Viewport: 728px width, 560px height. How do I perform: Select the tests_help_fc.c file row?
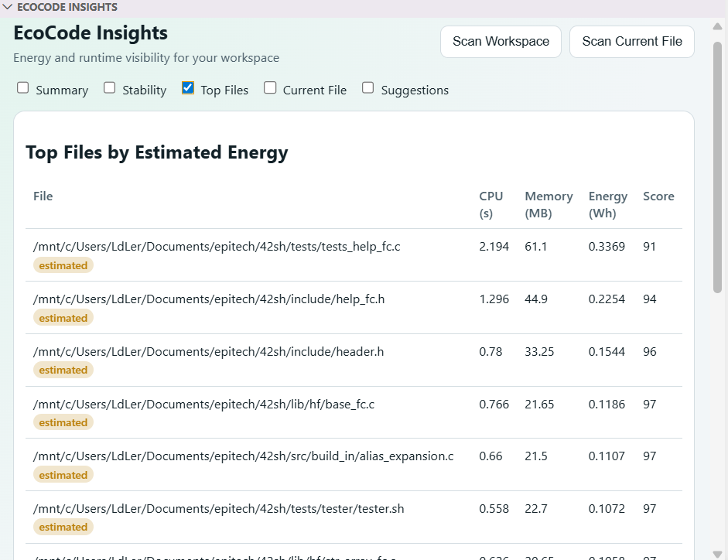point(354,255)
